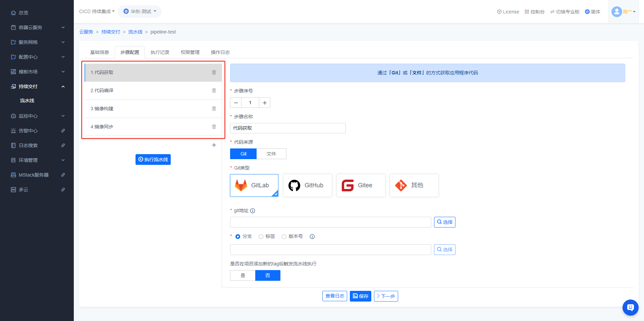The width and height of the screenshot is (644, 321).
Task: Select the GitHub Git type card
Action: coord(307,185)
